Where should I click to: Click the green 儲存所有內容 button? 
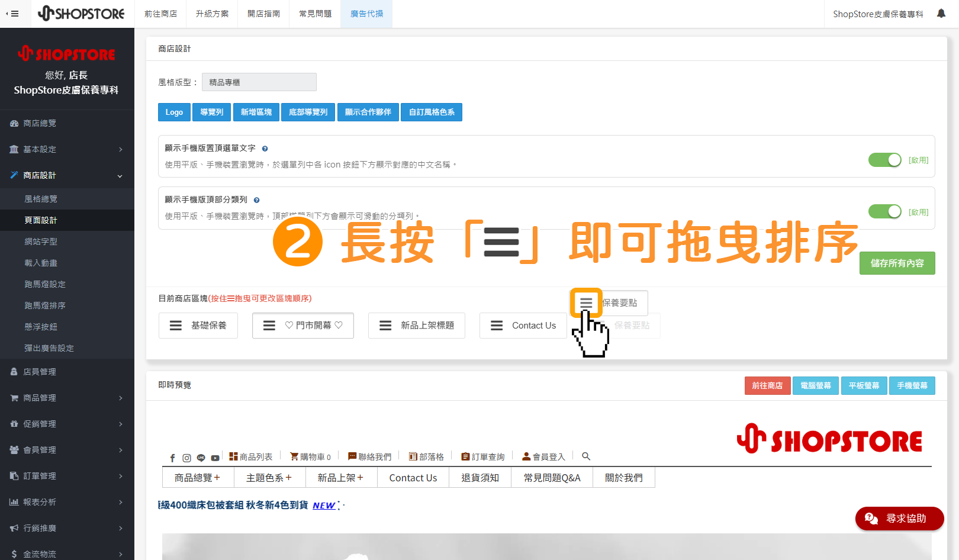[897, 263]
